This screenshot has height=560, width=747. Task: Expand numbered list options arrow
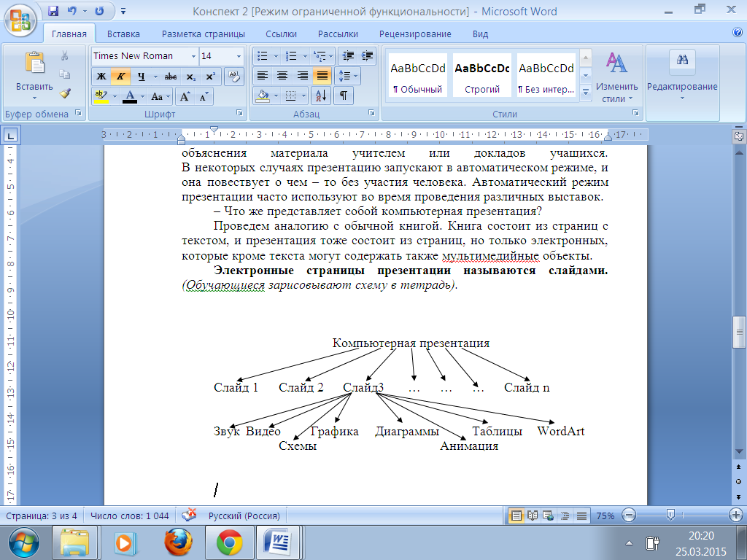(x=305, y=56)
